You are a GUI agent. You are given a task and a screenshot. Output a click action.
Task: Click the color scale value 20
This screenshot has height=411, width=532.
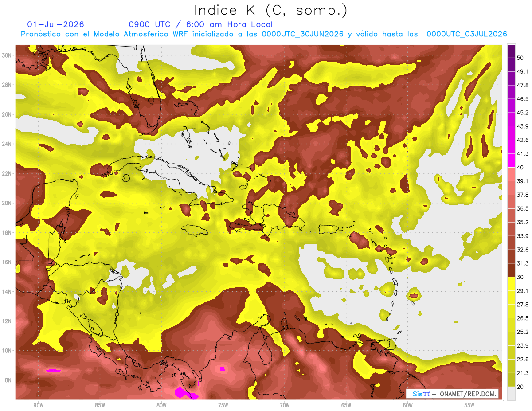click(x=520, y=387)
